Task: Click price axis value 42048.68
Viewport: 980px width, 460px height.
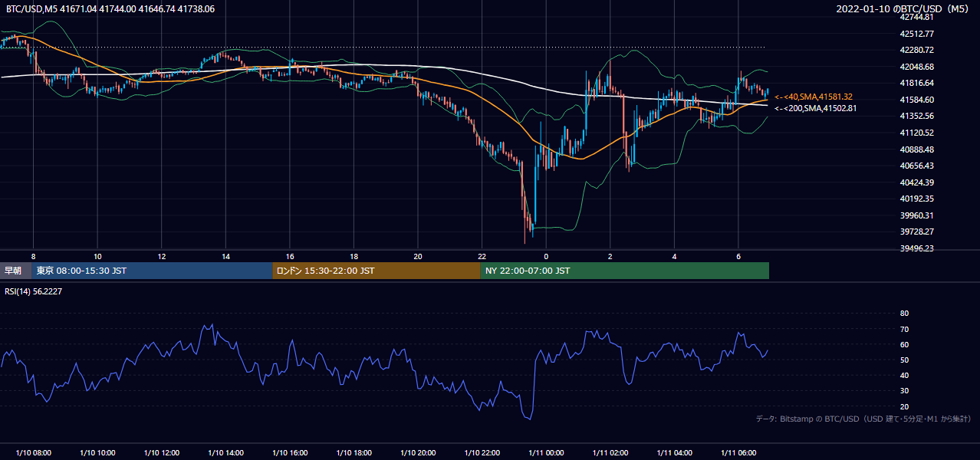Action: tap(916, 67)
